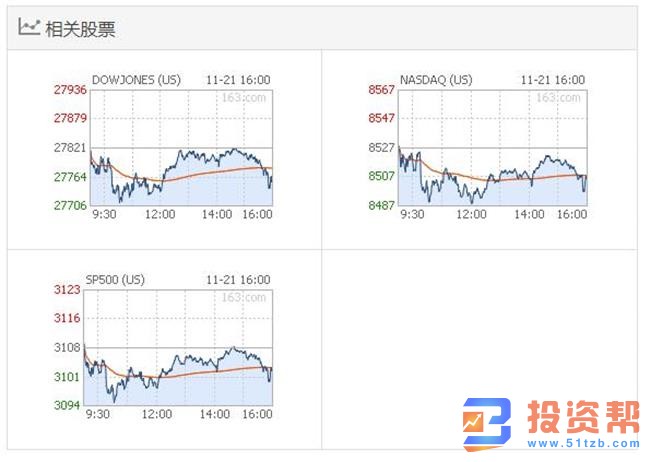Click the 投资帮 brand text
This screenshot has width=650, height=462.
578,418
